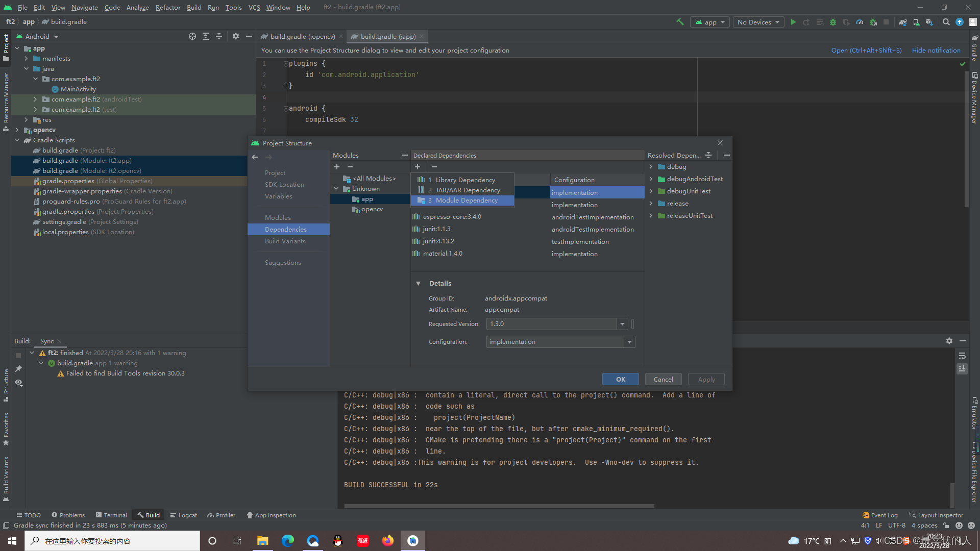Viewport: 980px width, 551px height.
Task: Click Sync Project with Gradle Files icon
Action: point(903,22)
